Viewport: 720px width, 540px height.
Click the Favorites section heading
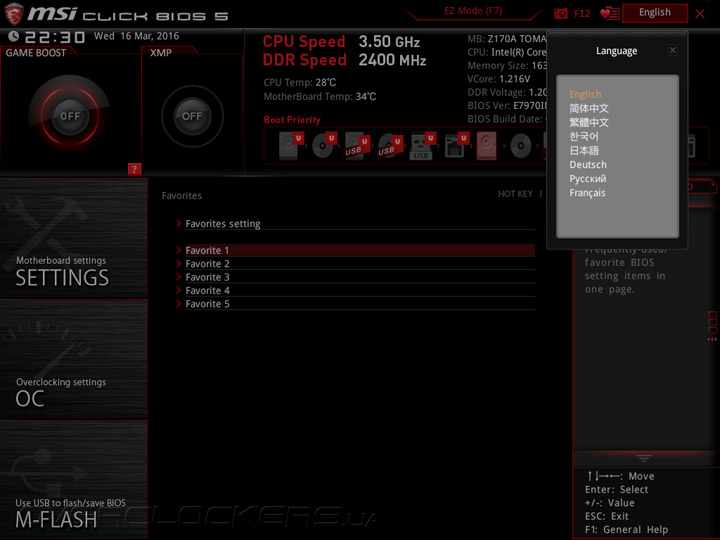pyautogui.click(x=182, y=196)
